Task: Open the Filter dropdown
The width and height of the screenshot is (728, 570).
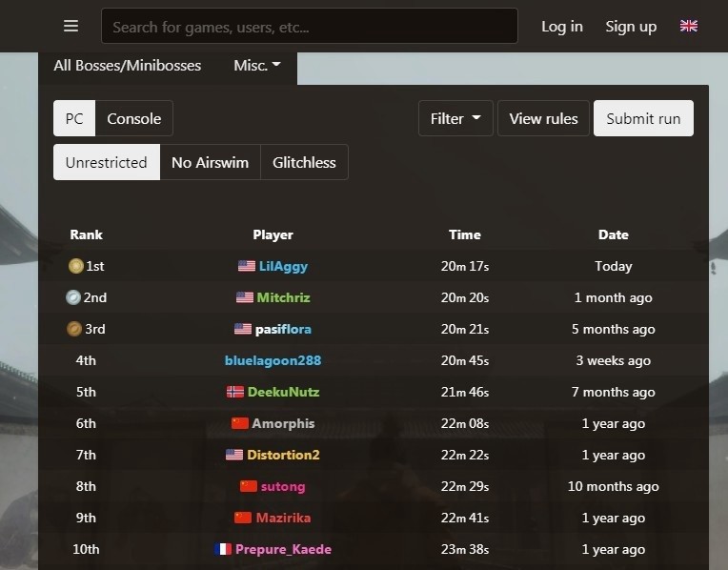Action: [455, 118]
